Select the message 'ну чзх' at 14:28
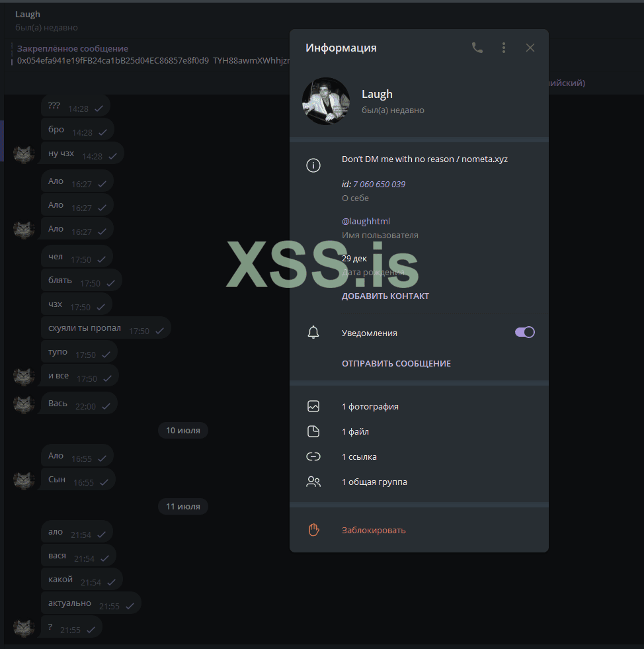 click(82, 153)
